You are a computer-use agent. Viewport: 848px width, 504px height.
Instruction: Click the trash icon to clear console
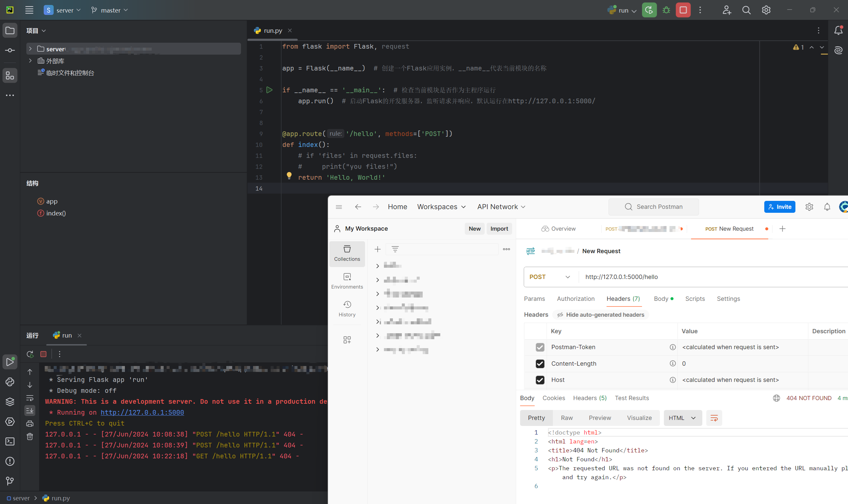tap(30, 436)
